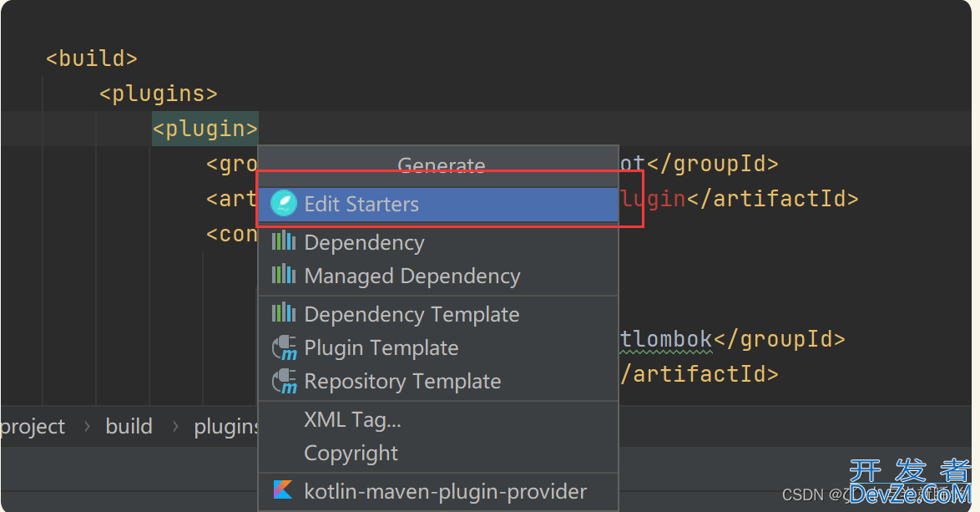The height and width of the screenshot is (512, 980).
Task: Click the plugins breadcrumb
Action: [226, 426]
